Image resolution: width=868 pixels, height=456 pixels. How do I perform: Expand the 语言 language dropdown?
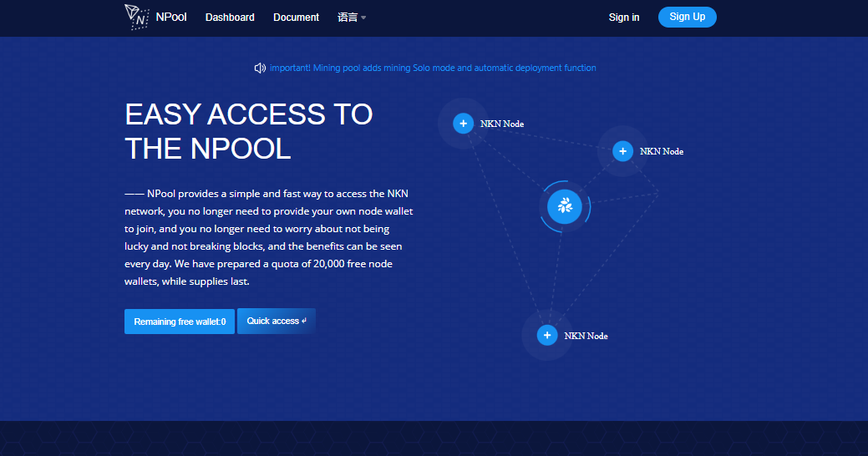point(352,18)
